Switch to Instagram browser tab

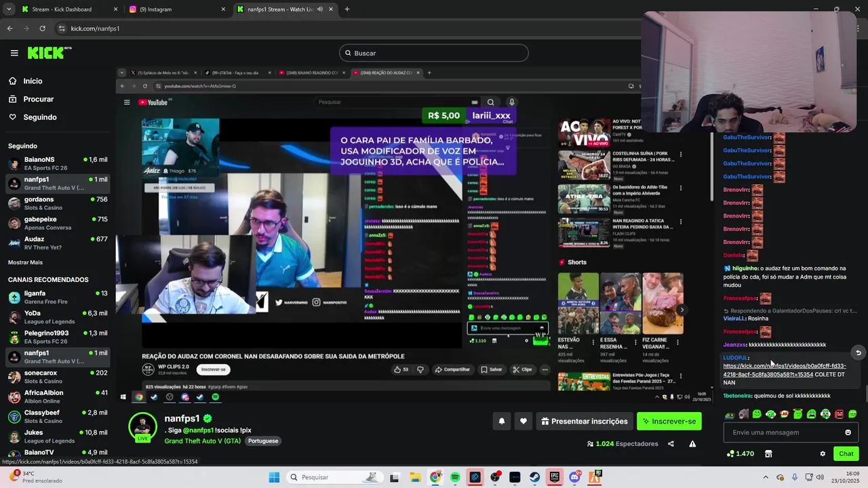click(x=176, y=9)
